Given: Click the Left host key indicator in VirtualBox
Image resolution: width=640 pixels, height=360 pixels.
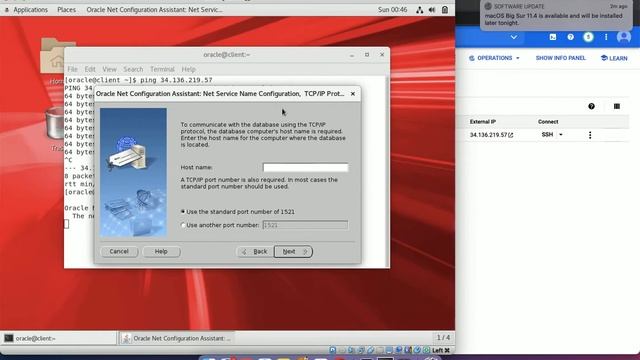Looking at the screenshot, I should coord(441,350).
